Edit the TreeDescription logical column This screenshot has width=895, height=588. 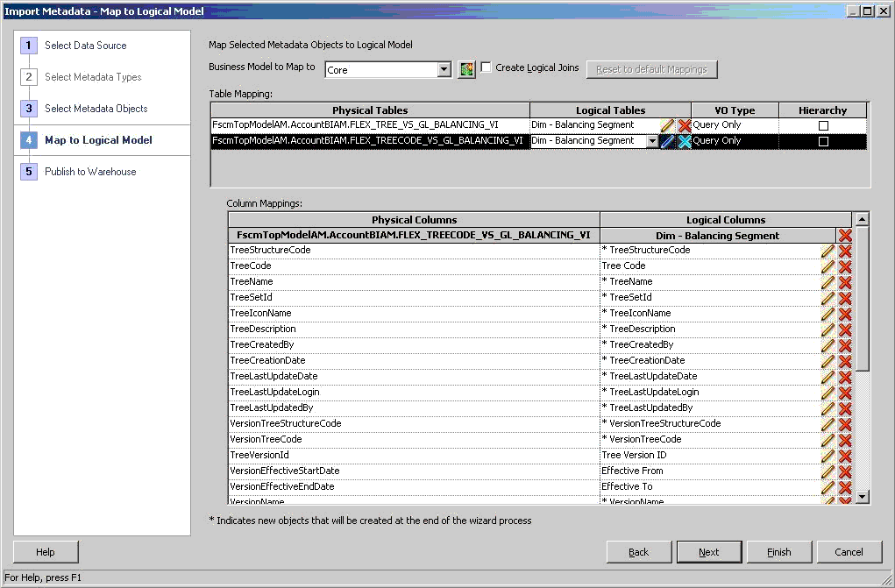click(x=828, y=329)
